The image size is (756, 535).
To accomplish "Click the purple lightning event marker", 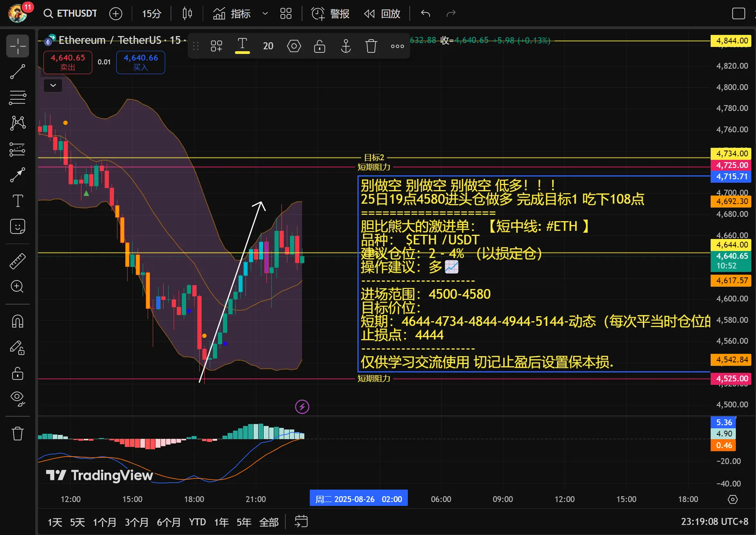I will point(302,407).
